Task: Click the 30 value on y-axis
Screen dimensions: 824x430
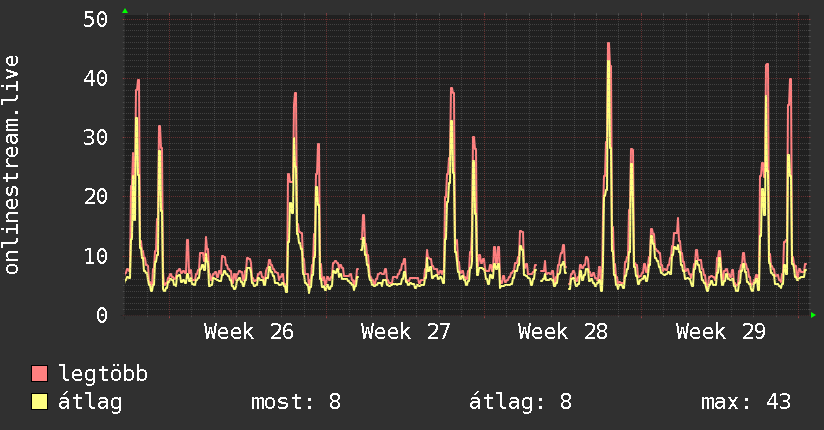Action: pos(95,138)
